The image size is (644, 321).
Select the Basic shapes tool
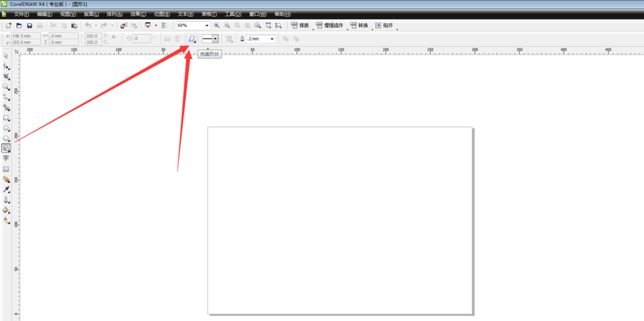pyautogui.click(x=6, y=148)
